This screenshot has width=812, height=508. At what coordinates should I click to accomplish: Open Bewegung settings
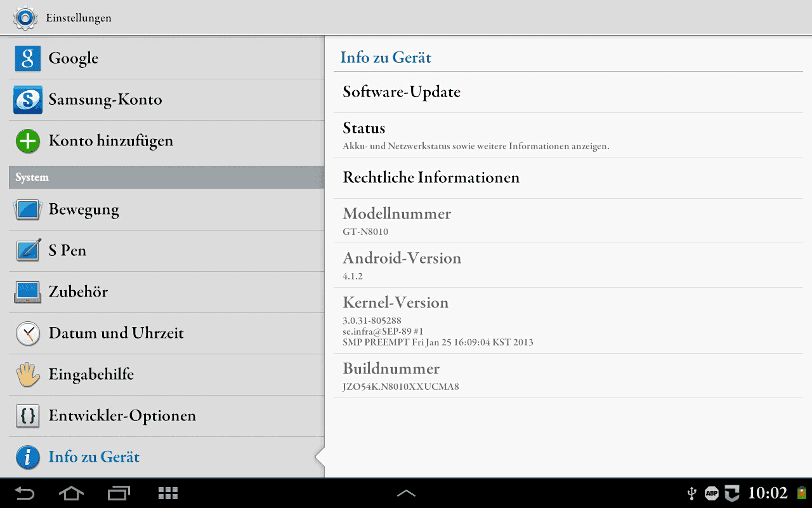pos(167,210)
